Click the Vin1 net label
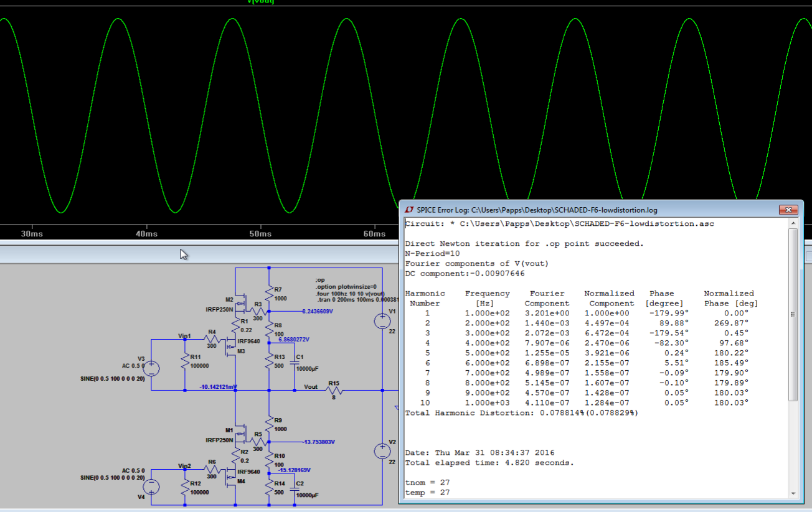The height and width of the screenshot is (512, 812). pyautogui.click(x=184, y=336)
